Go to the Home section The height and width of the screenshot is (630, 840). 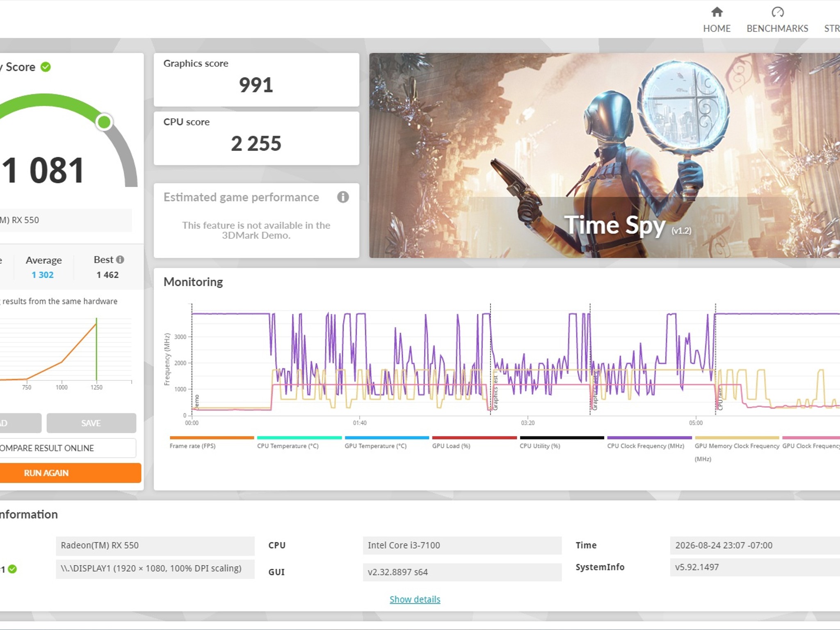coord(717,20)
